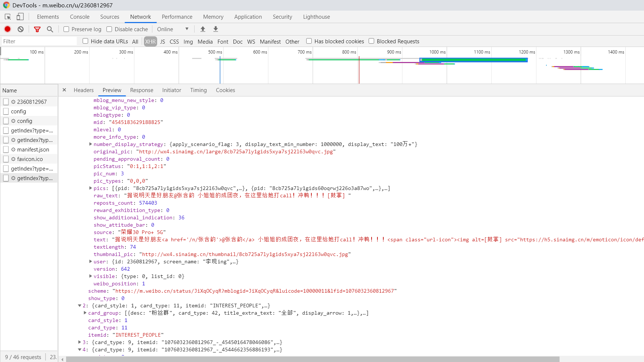The height and width of the screenshot is (362, 644).
Task: Filter requests by JS type
Action: click(163, 41)
